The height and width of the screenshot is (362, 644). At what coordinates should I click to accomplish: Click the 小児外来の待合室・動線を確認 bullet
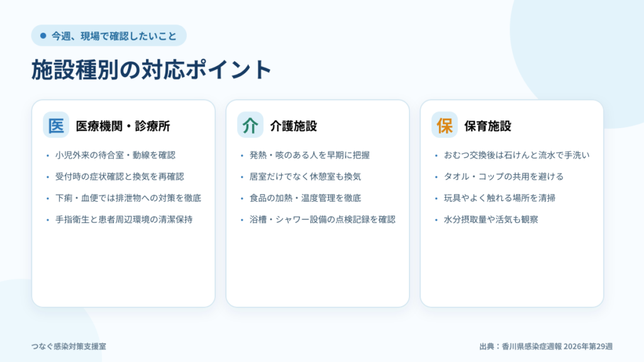116,155
